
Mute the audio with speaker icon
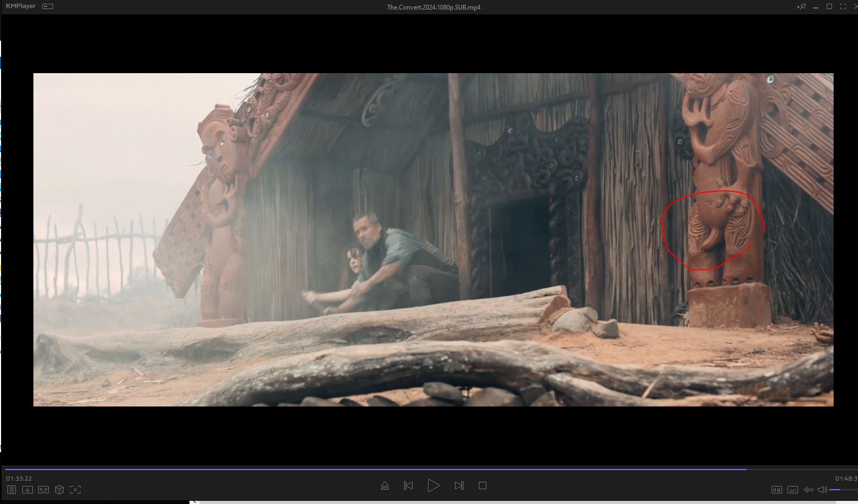coord(822,490)
